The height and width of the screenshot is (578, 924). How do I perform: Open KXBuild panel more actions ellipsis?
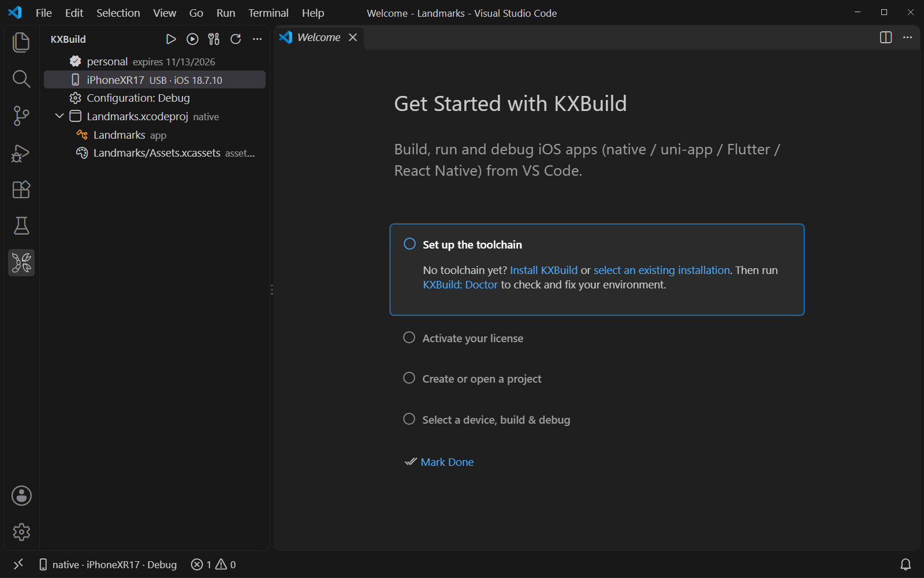pyautogui.click(x=258, y=39)
